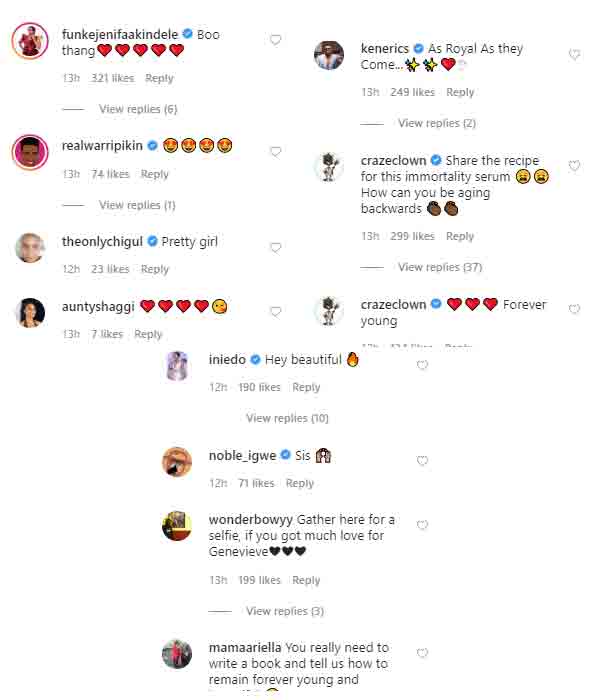This screenshot has width=600, height=700.
Task: Like auntyshaggi's comment
Action: (x=275, y=312)
